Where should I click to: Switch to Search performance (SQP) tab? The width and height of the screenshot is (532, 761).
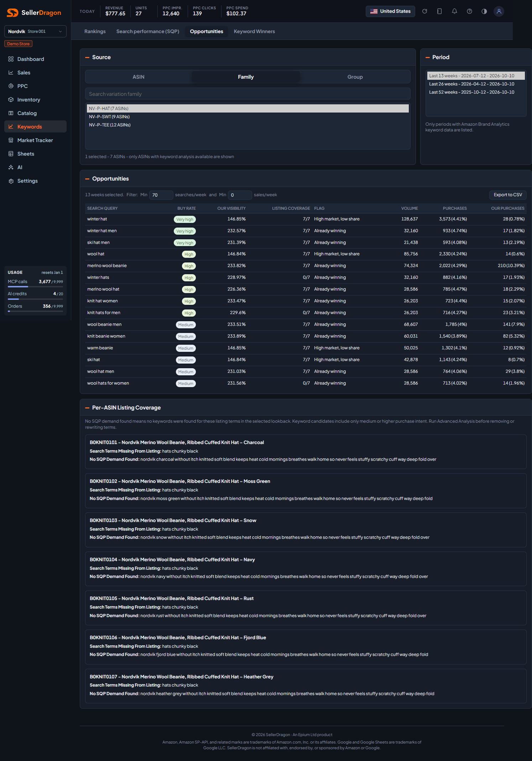pos(148,31)
